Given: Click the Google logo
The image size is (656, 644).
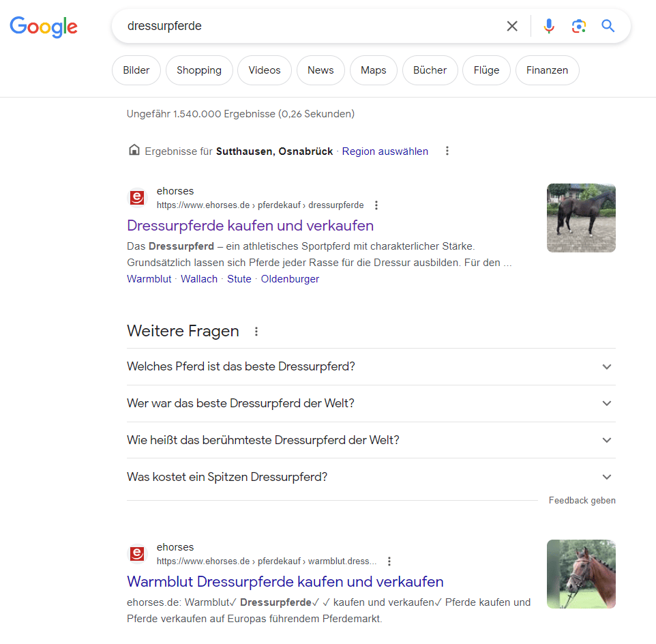Looking at the screenshot, I should pyautogui.click(x=44, y=27).
